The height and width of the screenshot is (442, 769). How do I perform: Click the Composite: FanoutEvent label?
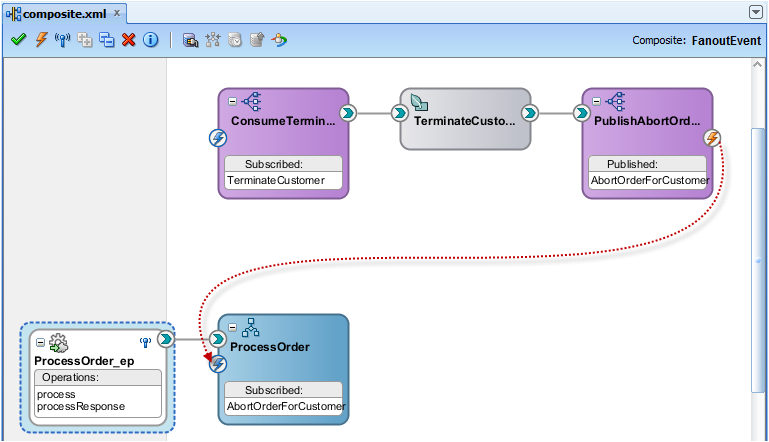tap(696, 40)
